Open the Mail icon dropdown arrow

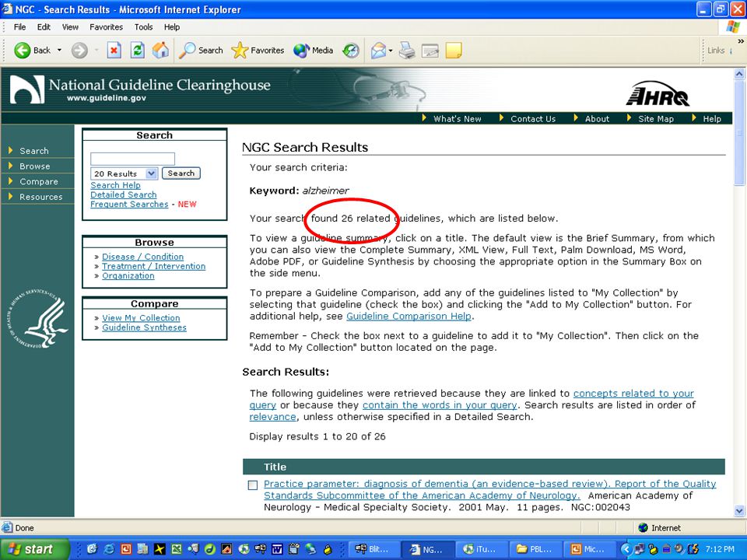(x=390, y=51)
